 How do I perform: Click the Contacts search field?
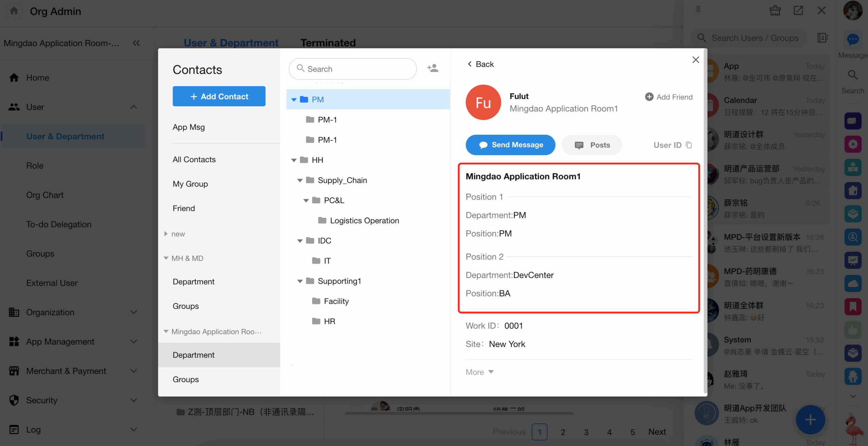(353, 69)
